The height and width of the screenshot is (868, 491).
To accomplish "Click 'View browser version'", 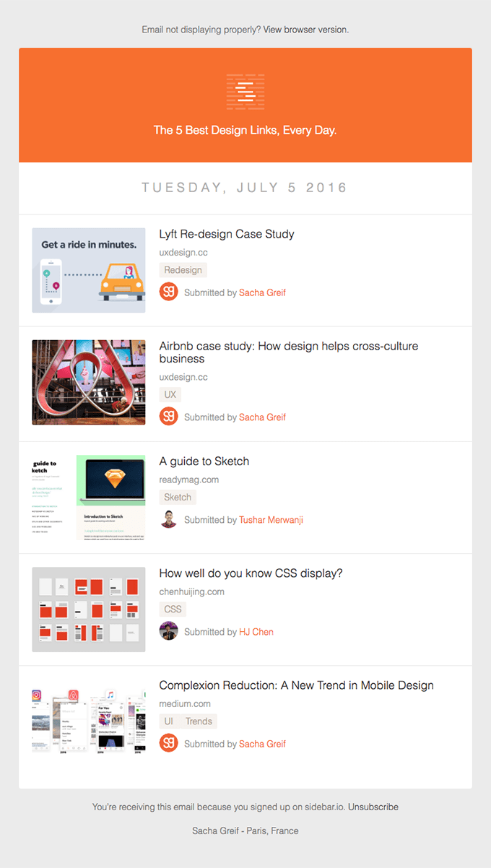I will tap(305, 30).
